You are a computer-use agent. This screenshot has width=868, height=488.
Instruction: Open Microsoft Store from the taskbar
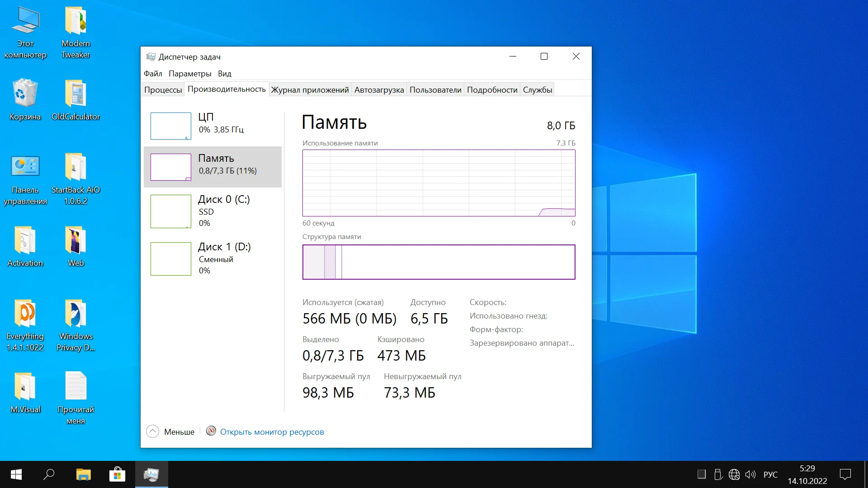(117, 474)
